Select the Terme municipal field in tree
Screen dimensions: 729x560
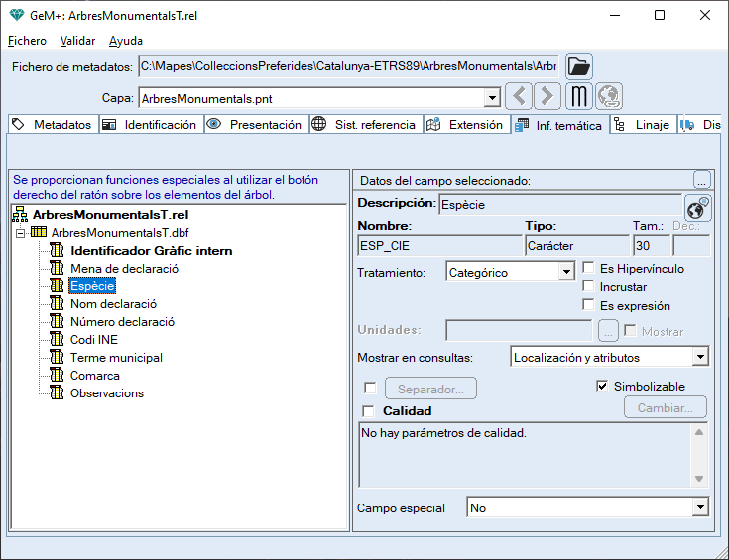[x=116, y=358]
